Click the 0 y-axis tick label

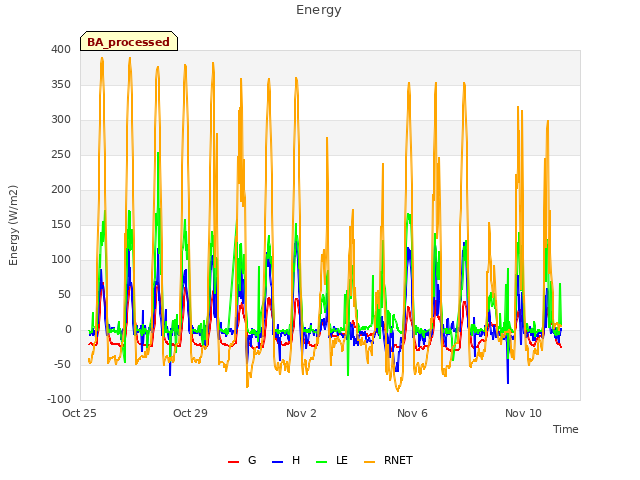pos(68,330)
